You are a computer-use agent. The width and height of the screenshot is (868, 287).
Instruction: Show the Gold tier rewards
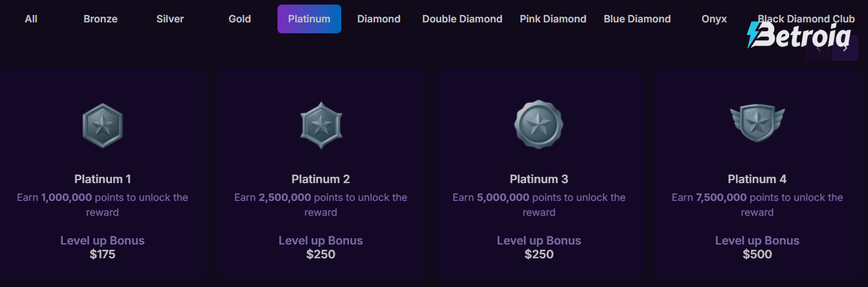[x=240, y=19]
